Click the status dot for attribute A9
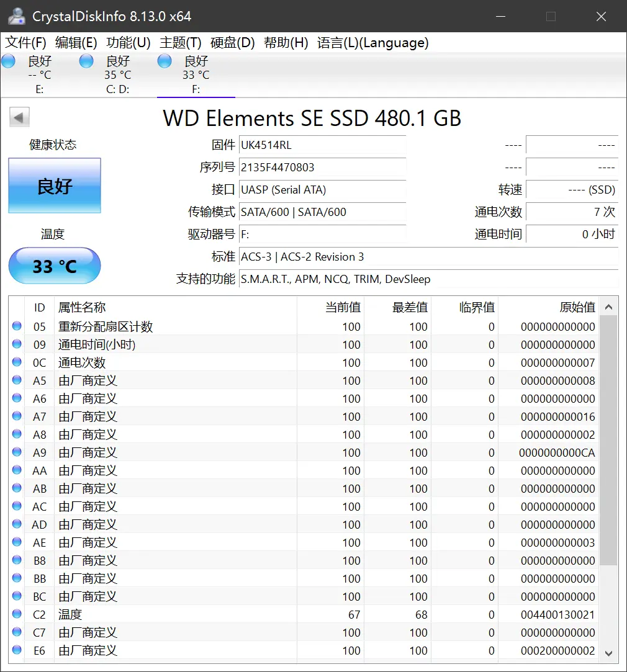This screenshot has height=672, width=627. (17, 452)
